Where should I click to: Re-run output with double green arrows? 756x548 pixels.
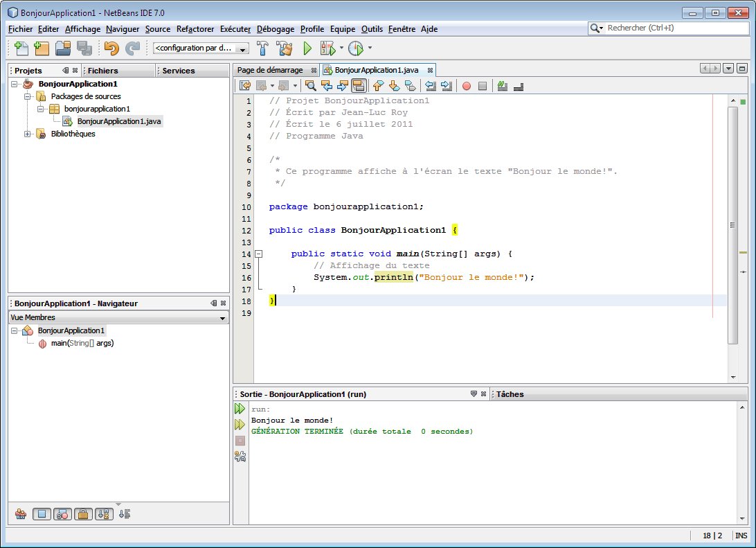240,409
